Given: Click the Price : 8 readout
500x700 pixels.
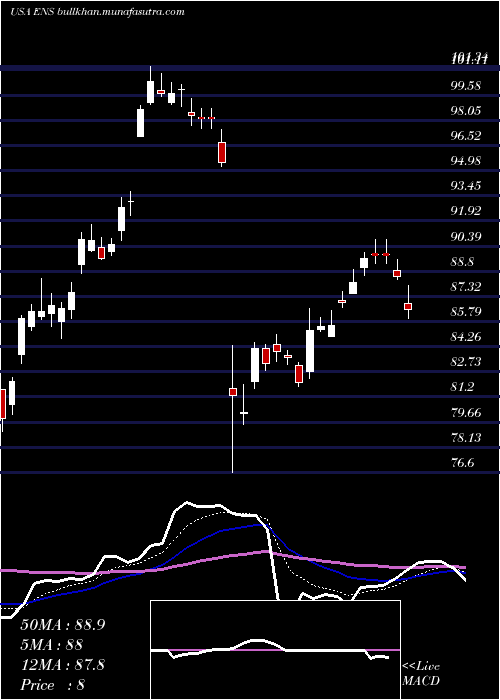Looking at the screenshot, I should pos(53,685).
